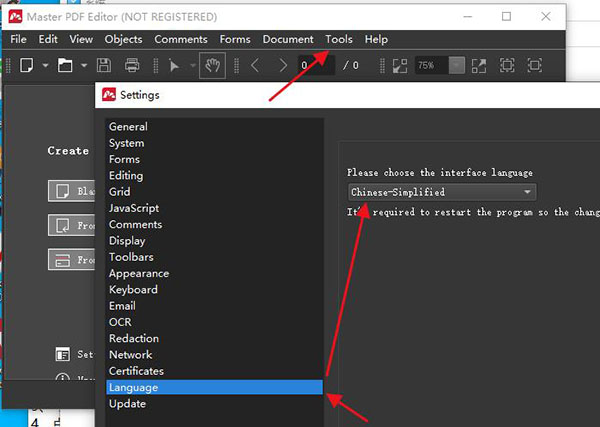
Task: Select System in Settings list
Action: 215,143
